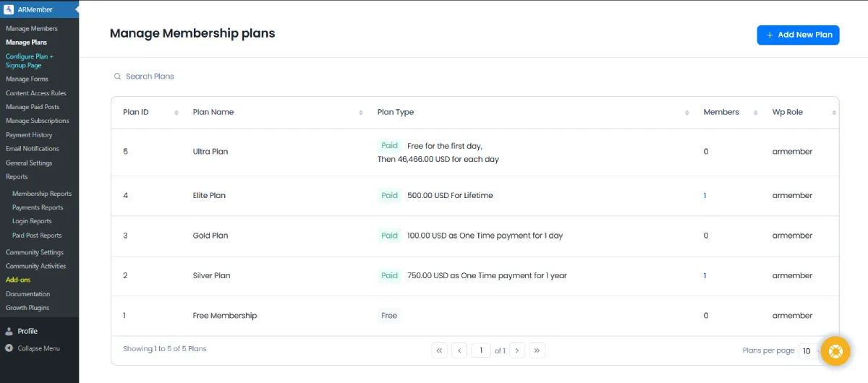Screen dimensions: 868x383
Task: Sort table by Members column
Action: coord(755,113)
